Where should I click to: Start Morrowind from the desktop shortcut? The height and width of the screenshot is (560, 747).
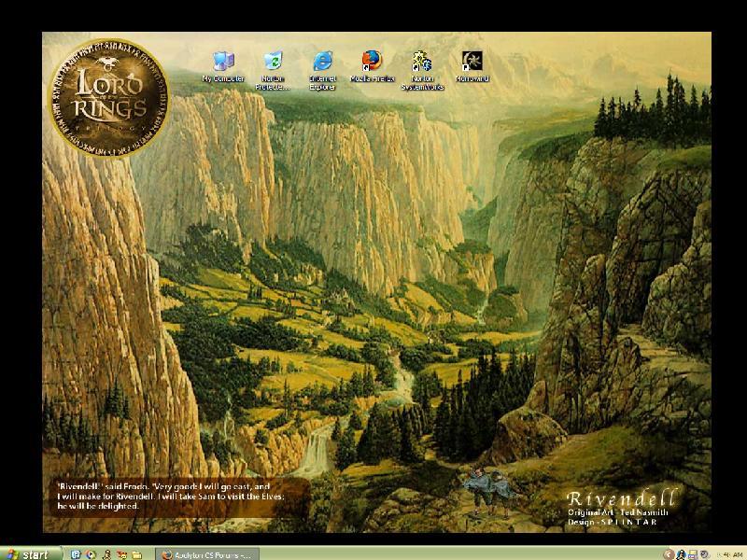point(472,63)
